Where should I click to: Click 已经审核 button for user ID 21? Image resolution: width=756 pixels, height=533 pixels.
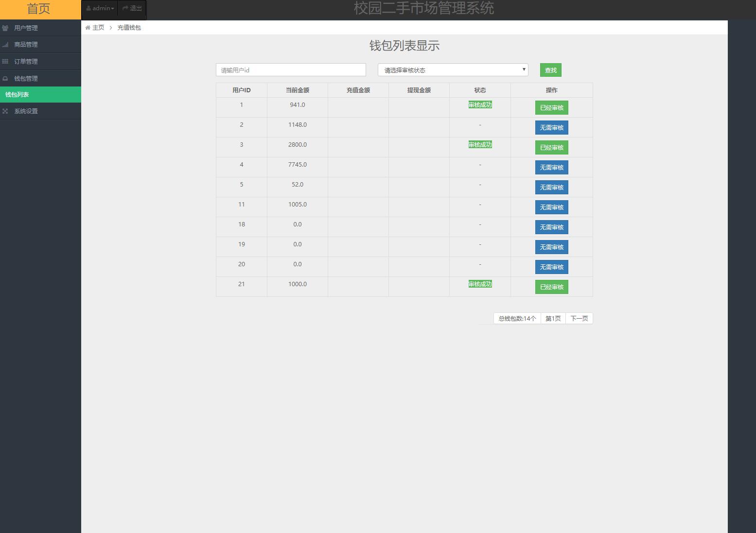pos(552,287)
